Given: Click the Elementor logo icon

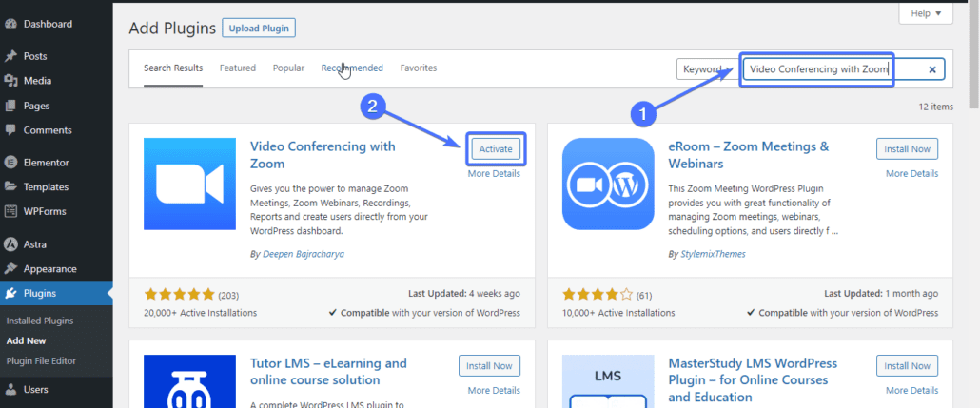Looking at the screenshot, I should (x=10, y=163).
